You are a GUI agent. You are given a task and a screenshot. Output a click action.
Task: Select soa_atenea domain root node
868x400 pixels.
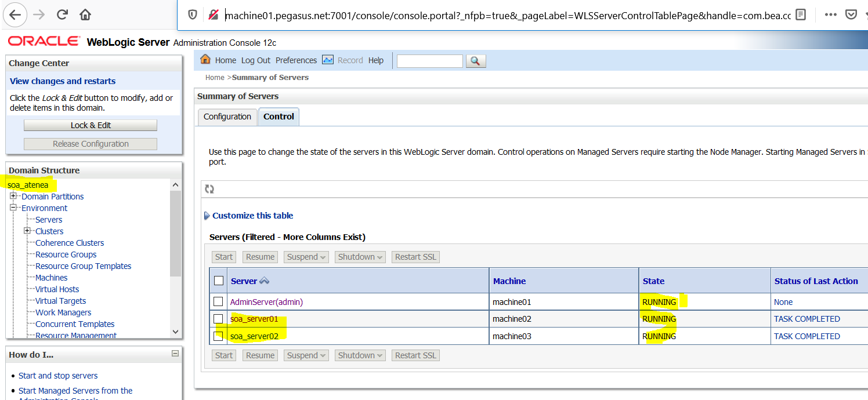tap(28, 185)
